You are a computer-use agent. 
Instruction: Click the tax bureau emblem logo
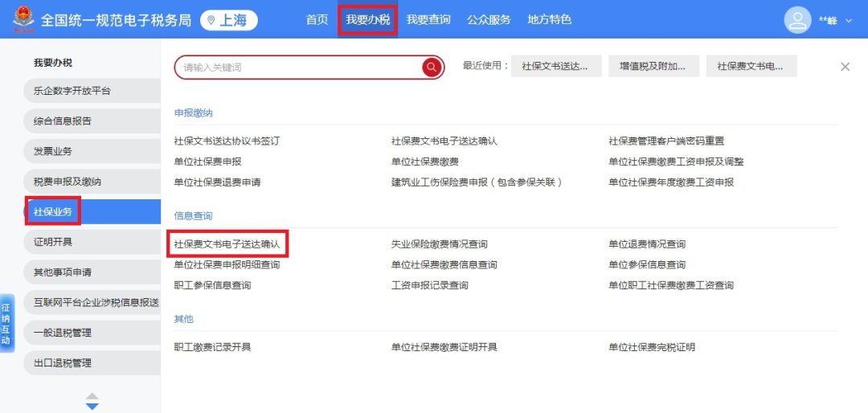[x=23, y=20]
